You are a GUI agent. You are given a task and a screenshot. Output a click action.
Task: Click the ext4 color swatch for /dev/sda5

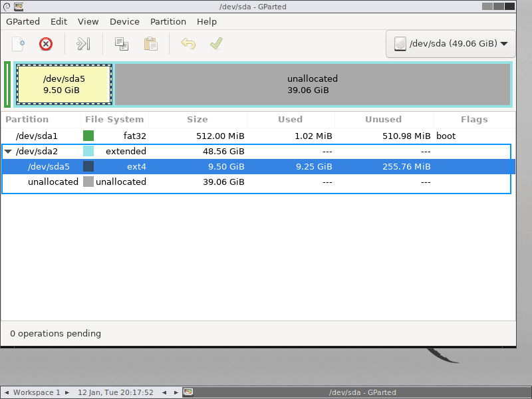88,167
